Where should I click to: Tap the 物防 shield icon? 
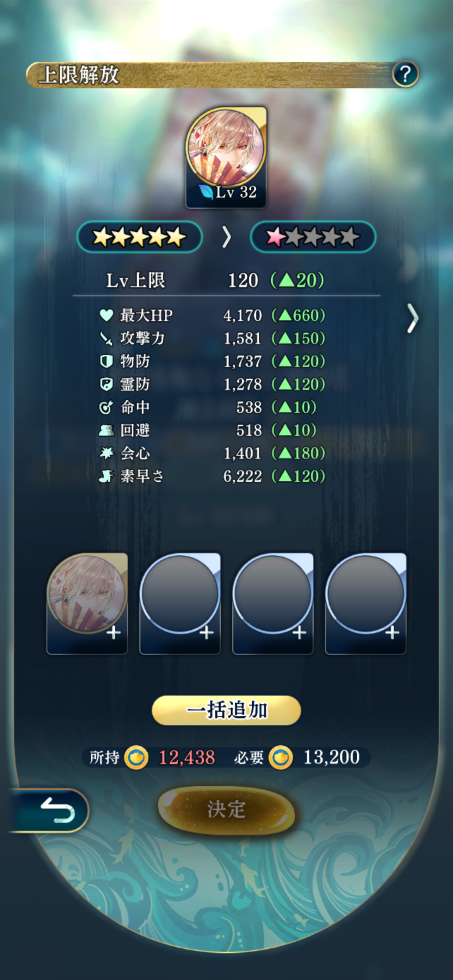[x=106, y=361]
